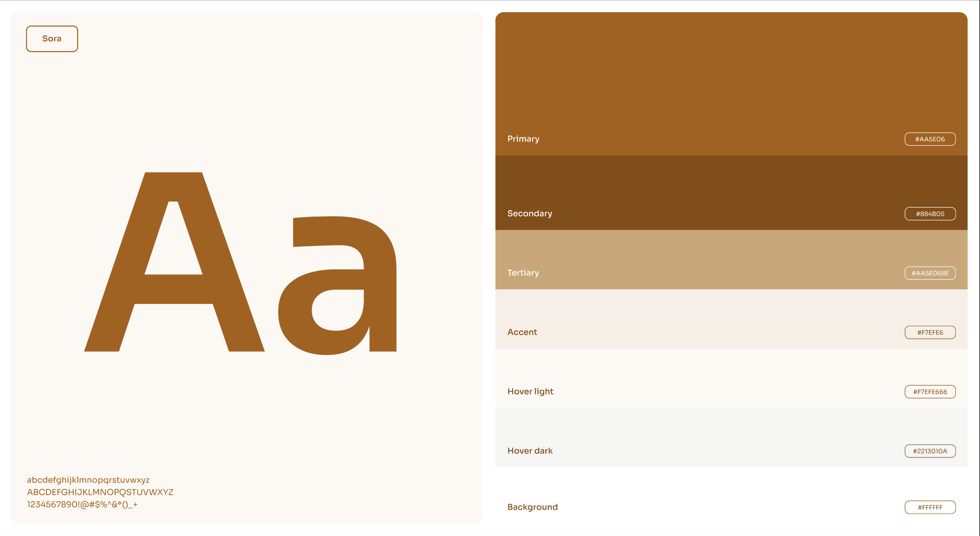Select the Hover dark label

tap(530, 451)
